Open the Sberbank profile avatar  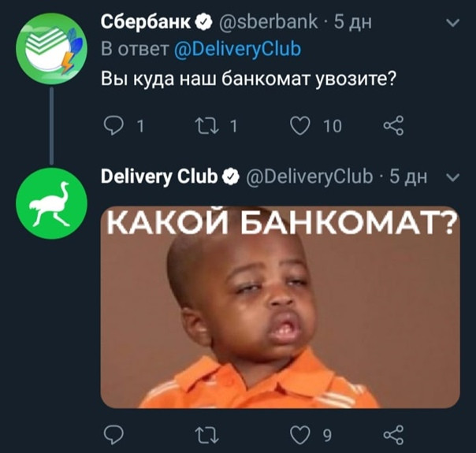coord(51,49)
